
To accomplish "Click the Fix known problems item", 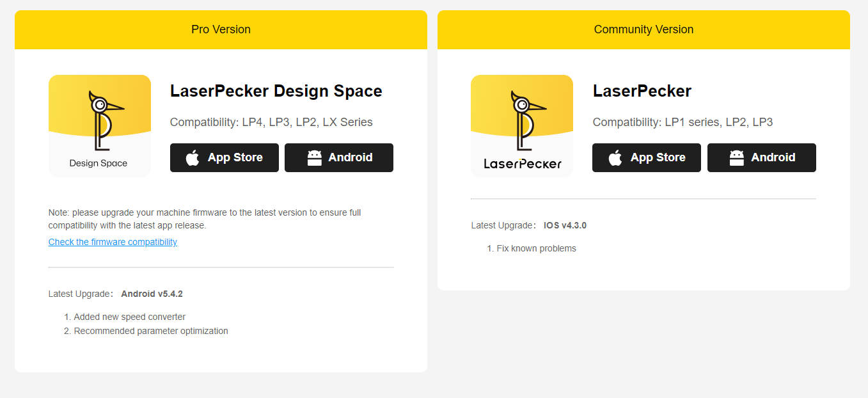I will (536, 248).
